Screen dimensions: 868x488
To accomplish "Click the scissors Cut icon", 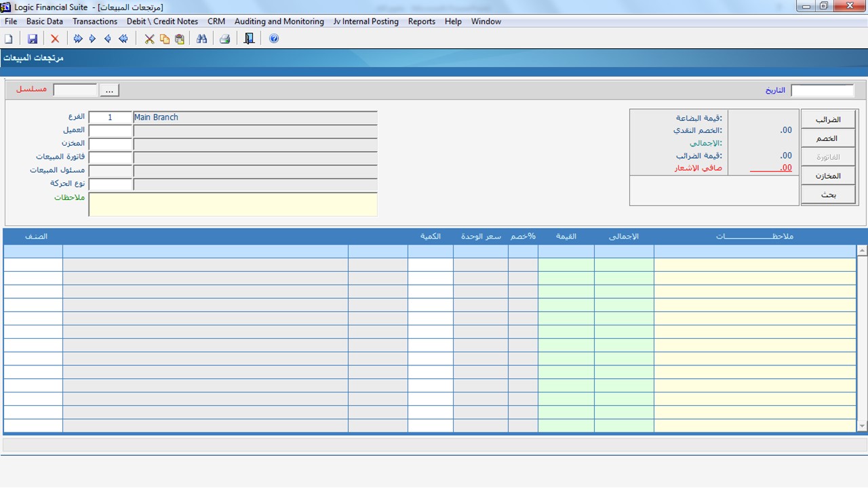I will click(149, 39).
